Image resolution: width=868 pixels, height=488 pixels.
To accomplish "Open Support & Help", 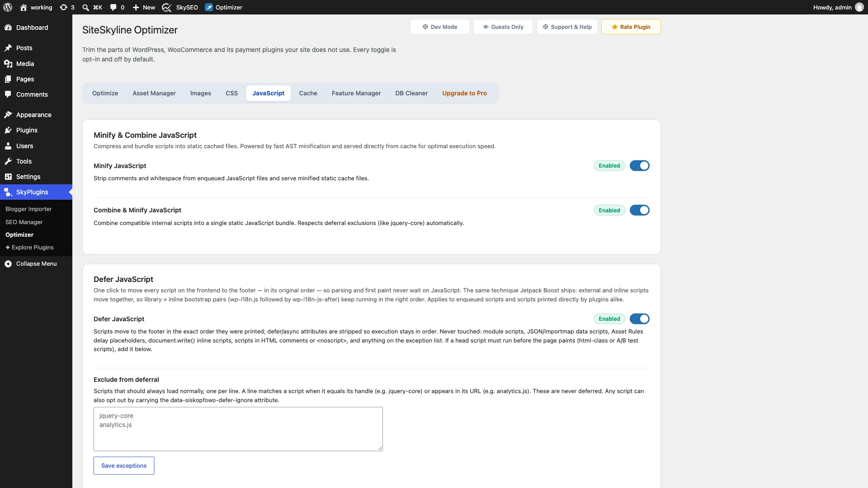I will pyautogui.click(x=567, y=27).
